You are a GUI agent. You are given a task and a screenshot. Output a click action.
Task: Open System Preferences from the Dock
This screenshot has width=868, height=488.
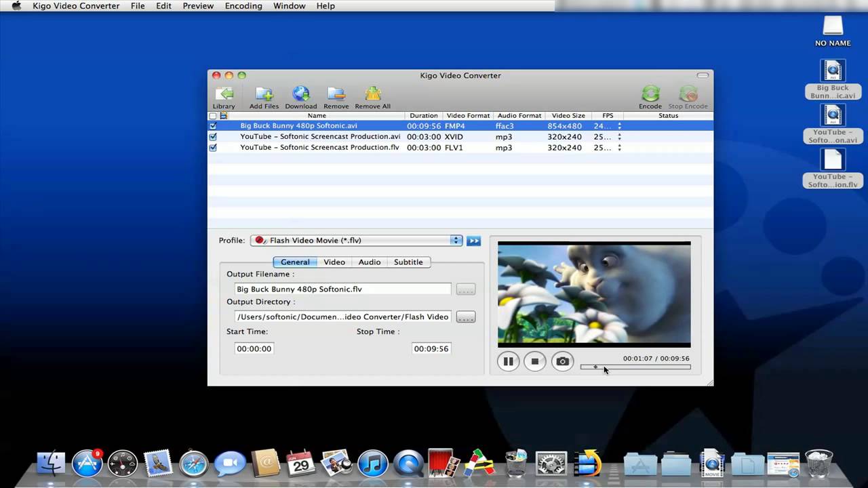point(551,464)
